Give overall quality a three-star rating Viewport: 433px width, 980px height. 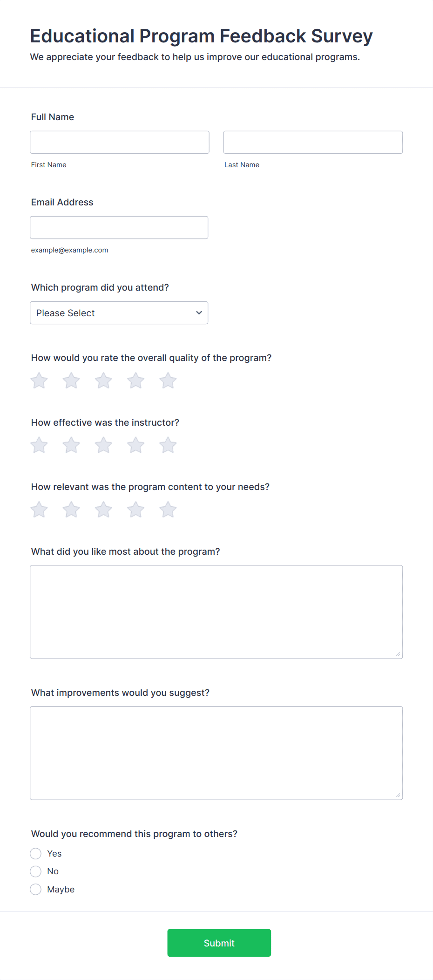click(103, 381)
